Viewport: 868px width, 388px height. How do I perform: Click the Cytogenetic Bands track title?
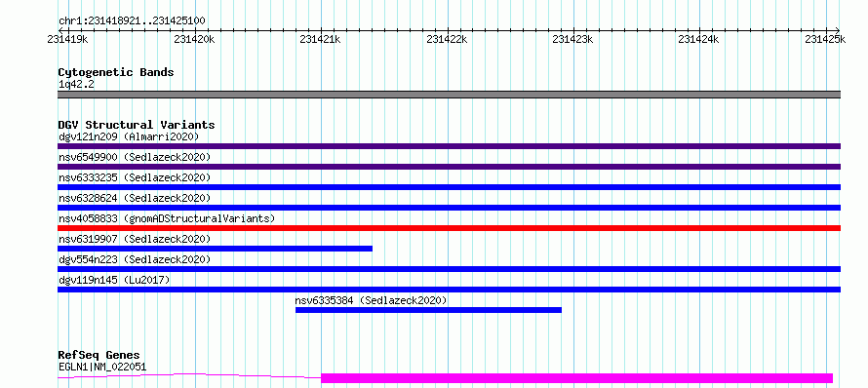[x=116, y=72]
